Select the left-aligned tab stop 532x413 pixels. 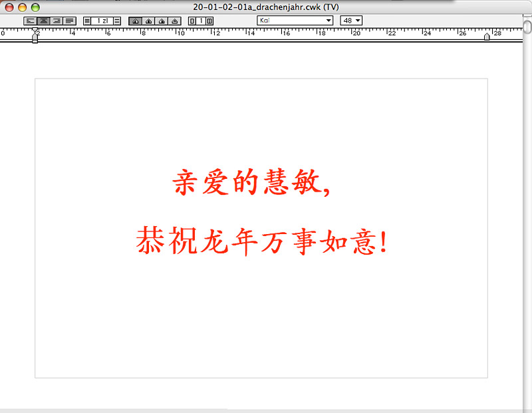coord(136,21)
